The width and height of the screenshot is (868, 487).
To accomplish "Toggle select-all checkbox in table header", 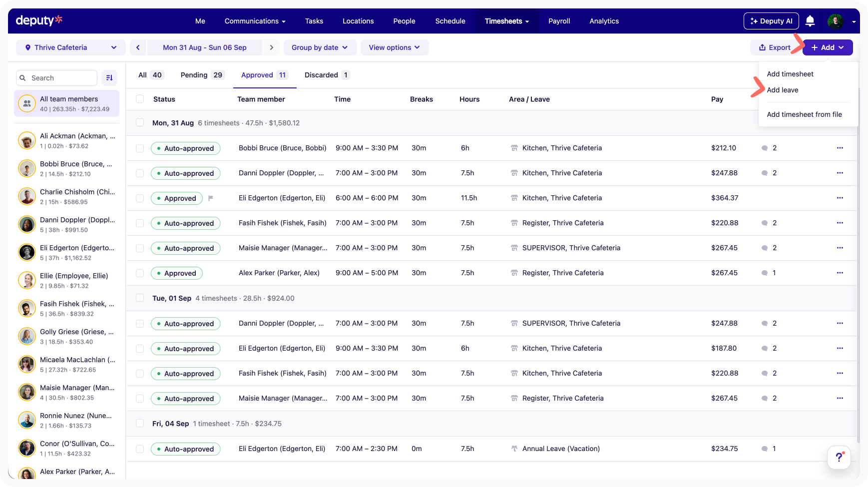I will pyautogui.click(x=140, y=99).
